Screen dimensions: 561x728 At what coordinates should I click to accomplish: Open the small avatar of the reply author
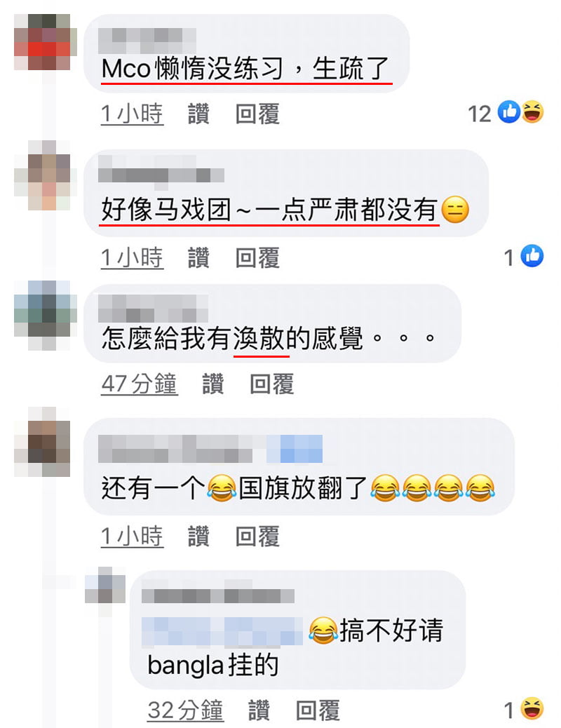105,585
